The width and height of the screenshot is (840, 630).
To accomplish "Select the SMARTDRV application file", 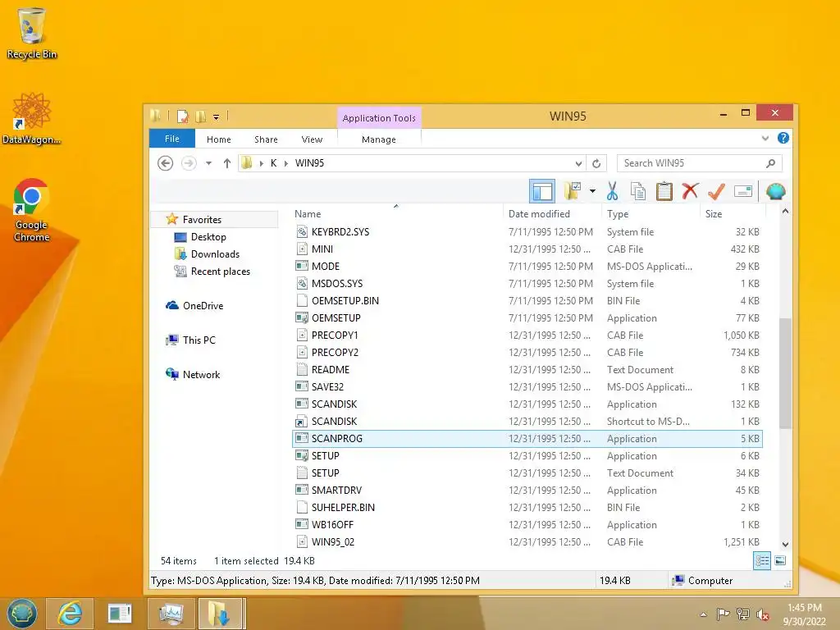I will (x=527, y=491).
